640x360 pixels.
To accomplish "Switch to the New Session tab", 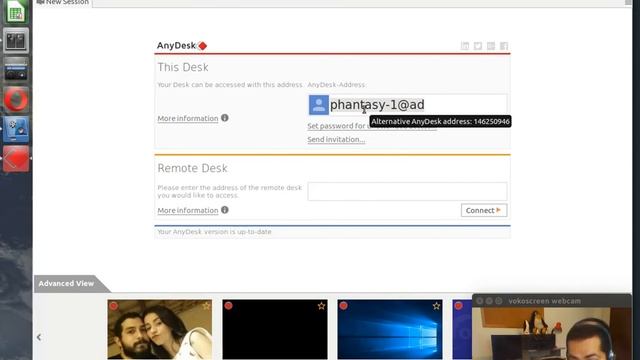I will click(x=62, y=2).
